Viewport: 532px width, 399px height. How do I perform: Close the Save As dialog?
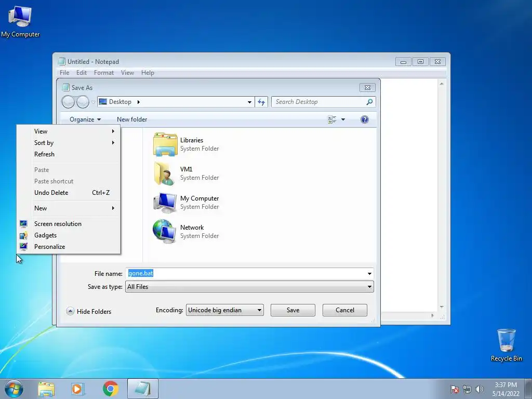pos(367,87)
